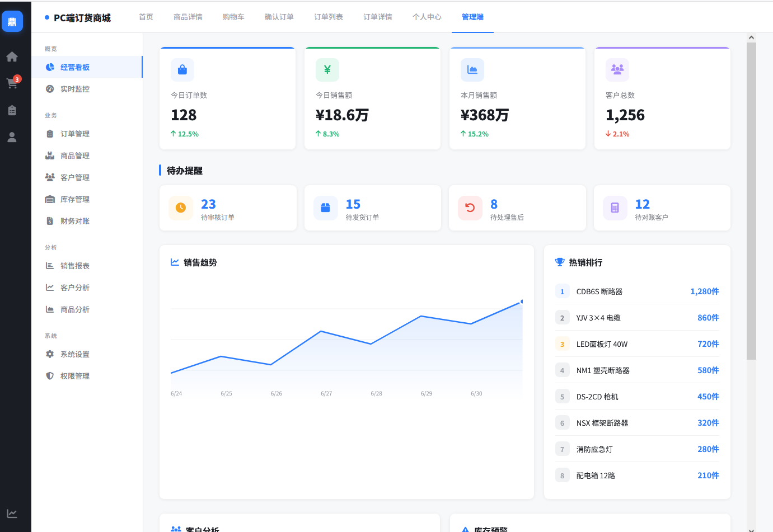Image resolution: width=773 pixels, height=532 pixels.
Task: Open the 15 待发货订单 reminder card
Action: point(373,208)
